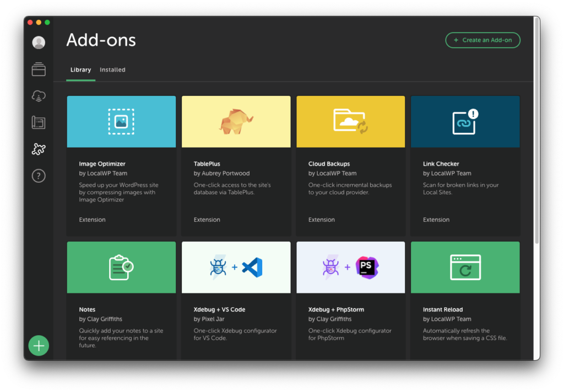
Task: Click 'by Clay Griffiths' under Notes
Action: coord(100,319)
